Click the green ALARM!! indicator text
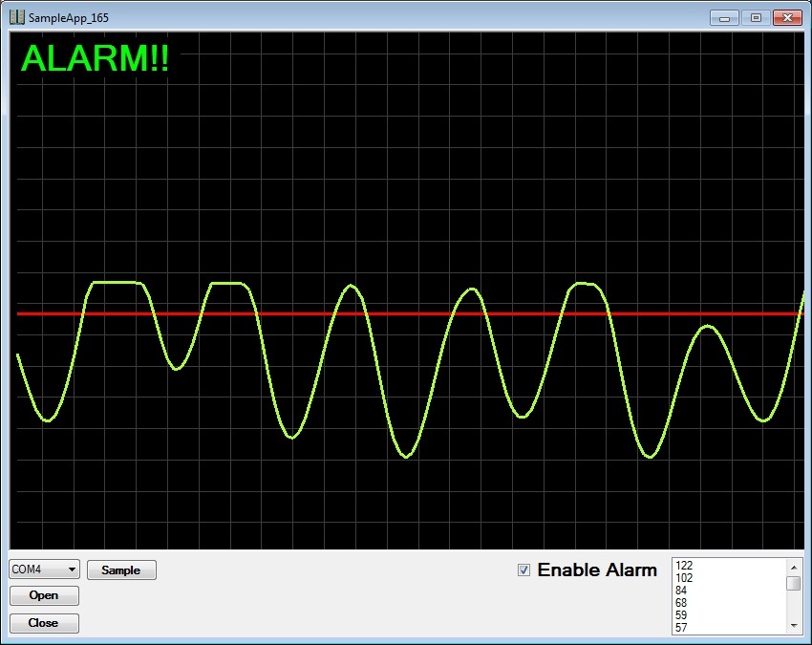 [x=95, y=59]
